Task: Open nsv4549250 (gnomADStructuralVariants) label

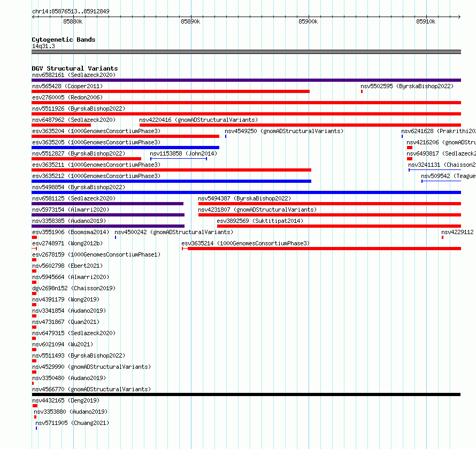Action: point(284,131)
